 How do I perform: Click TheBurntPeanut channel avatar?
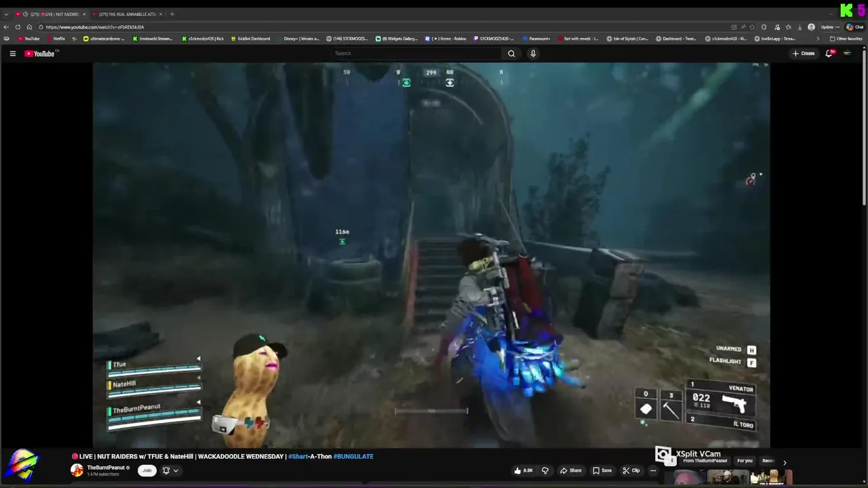coord(77,470)
